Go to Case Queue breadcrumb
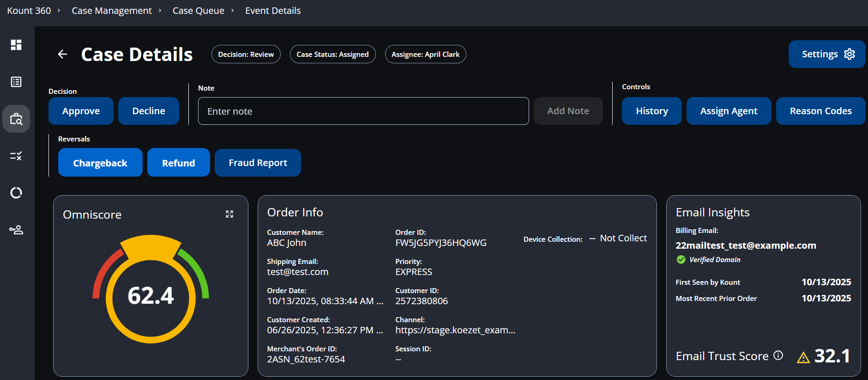This screenshot has height=380, width=868. (198, 11)
